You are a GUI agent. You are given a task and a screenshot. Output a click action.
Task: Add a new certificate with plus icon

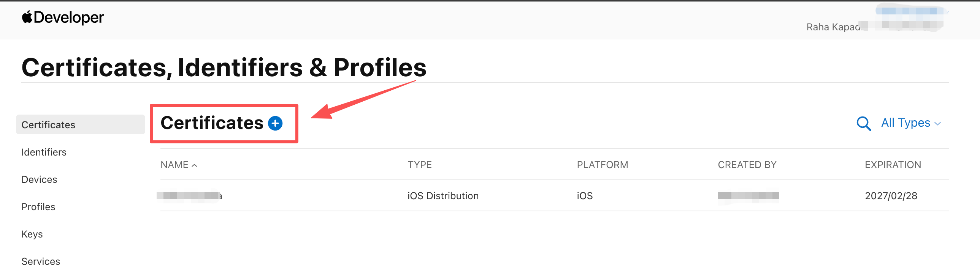pos(275,123)
